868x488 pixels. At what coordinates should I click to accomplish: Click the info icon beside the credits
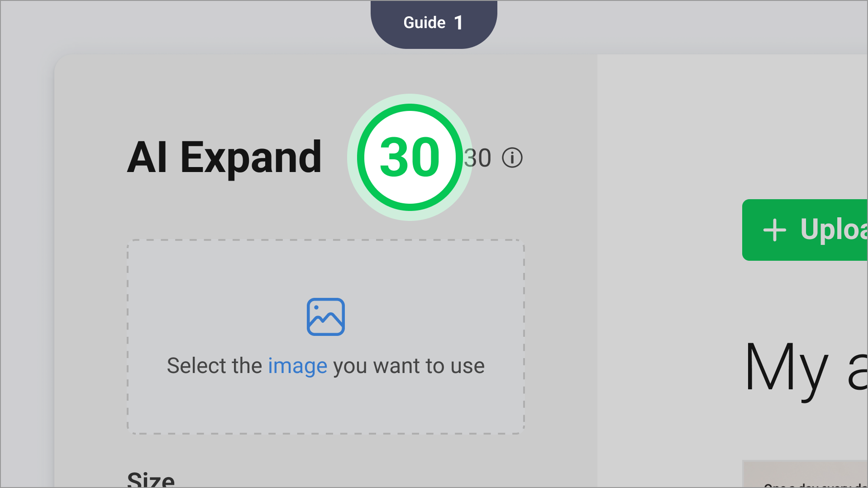pos(512,158)
